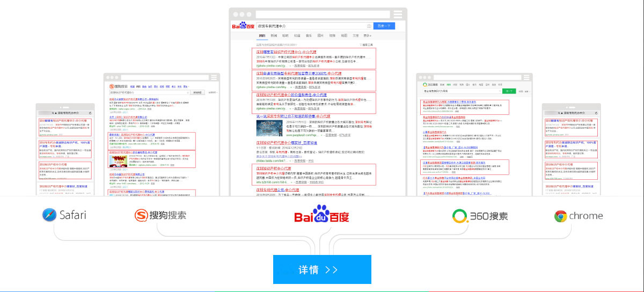Click the 搜狗搜索 button in the Sogou window
The width and height of the screenshot is (644, 292).
pyautogui.click(x=197, y=92)
